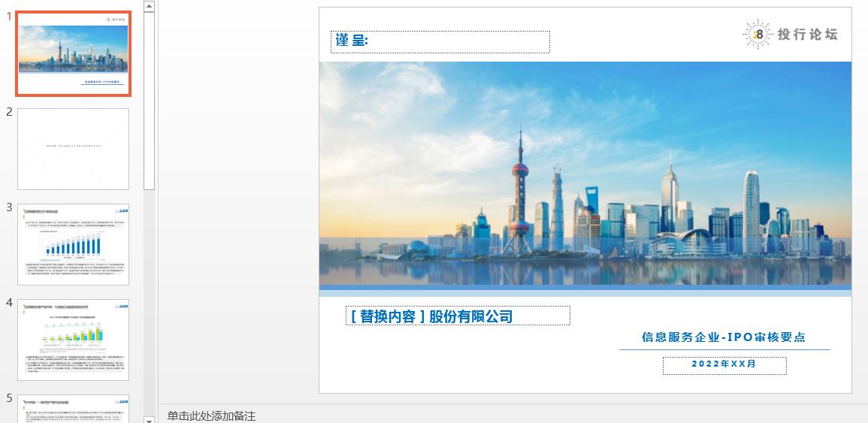Image resolution: width=868 pixels, height=423 pixels.
Task: Click the thumbnail pane scroll-up arrow
Action: point(149,6)
